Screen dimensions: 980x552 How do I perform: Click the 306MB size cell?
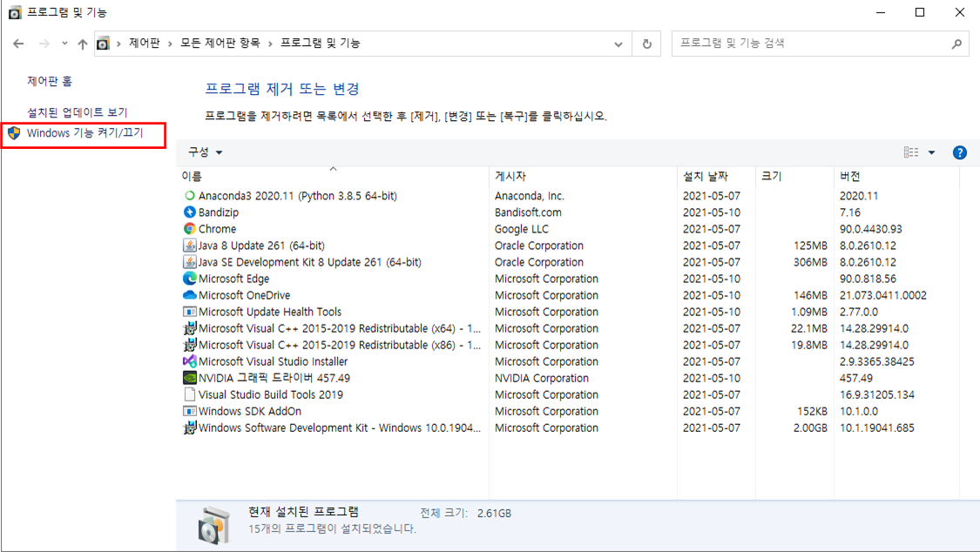810,262
